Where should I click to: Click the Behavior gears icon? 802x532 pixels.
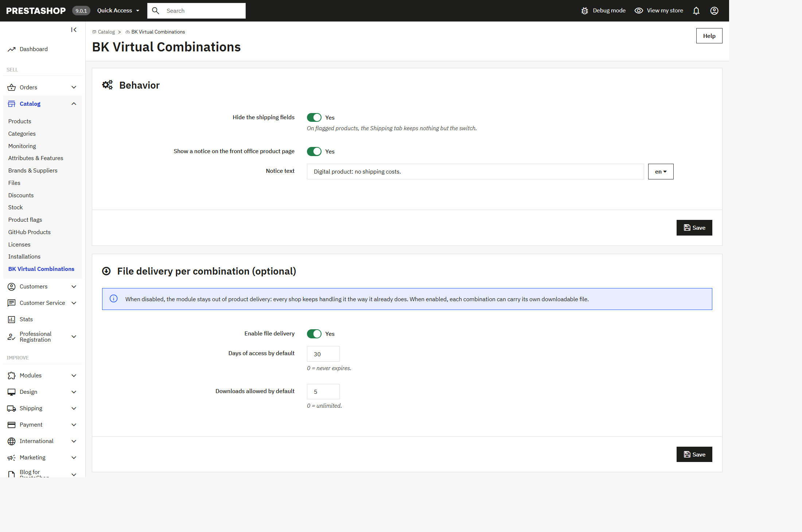(108, 85)
